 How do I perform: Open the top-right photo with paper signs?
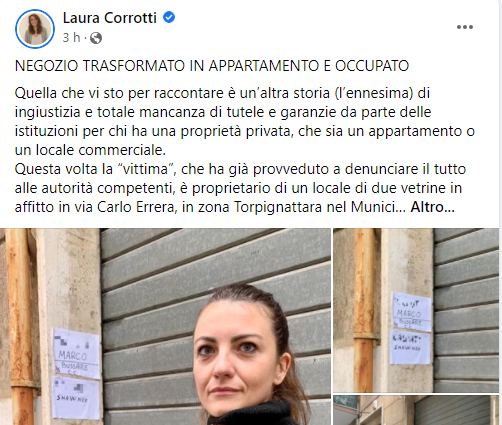coord(416,310)
